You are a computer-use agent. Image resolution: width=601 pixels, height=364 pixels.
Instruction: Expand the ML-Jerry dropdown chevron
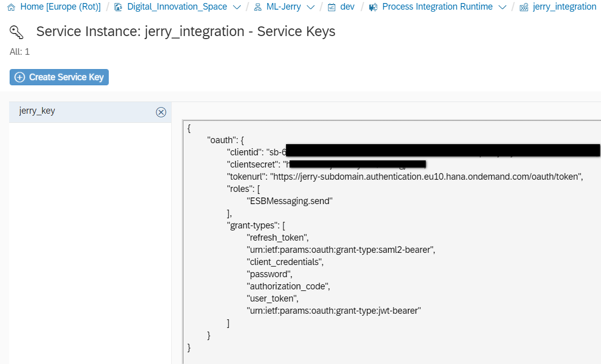coord(310,7)
